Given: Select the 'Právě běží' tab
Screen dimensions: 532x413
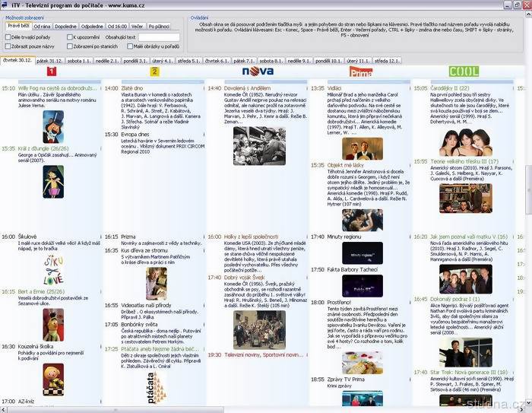Looking at the screenshot, I should [19, 26].
